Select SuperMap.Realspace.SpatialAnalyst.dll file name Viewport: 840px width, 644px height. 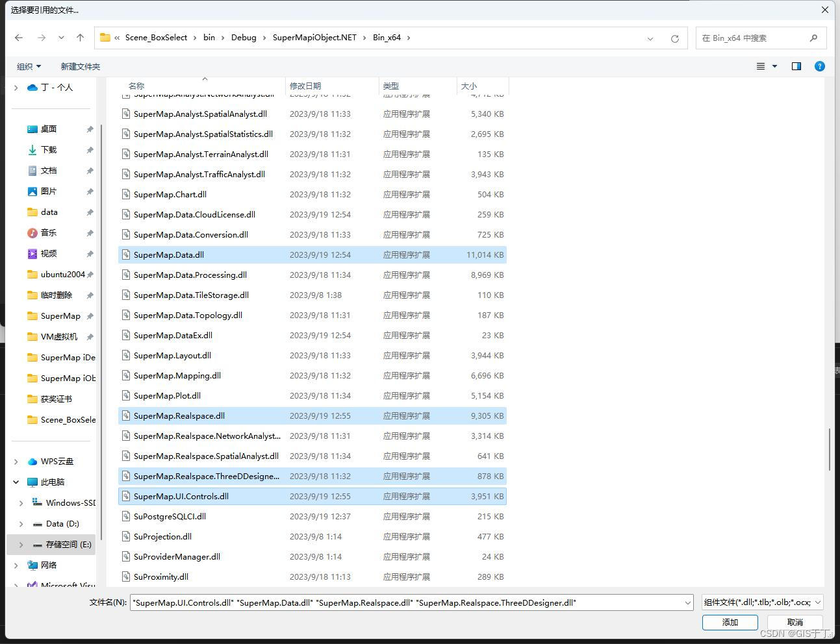point(206,456)
